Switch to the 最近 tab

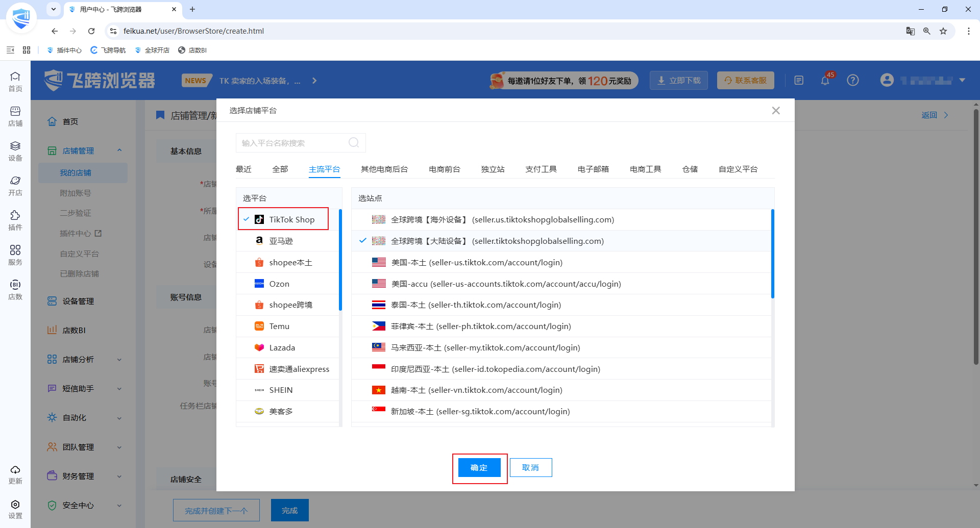[x=243, y=169]
